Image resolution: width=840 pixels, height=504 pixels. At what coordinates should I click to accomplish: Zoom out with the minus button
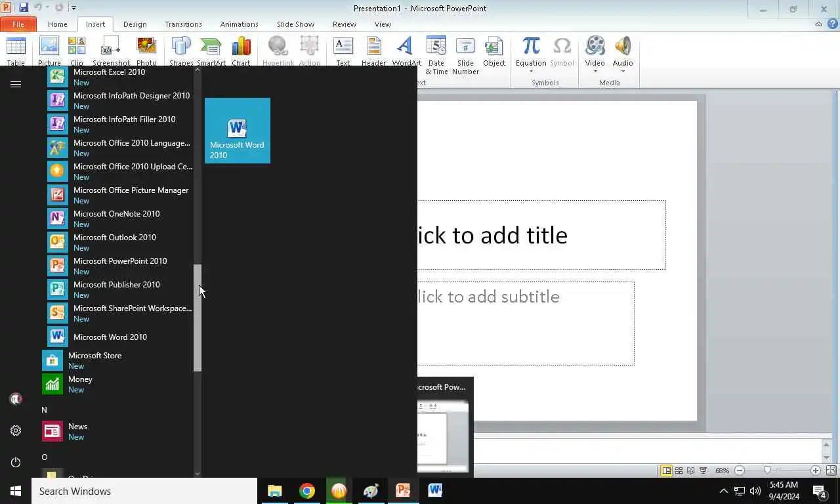coord(740,471)
